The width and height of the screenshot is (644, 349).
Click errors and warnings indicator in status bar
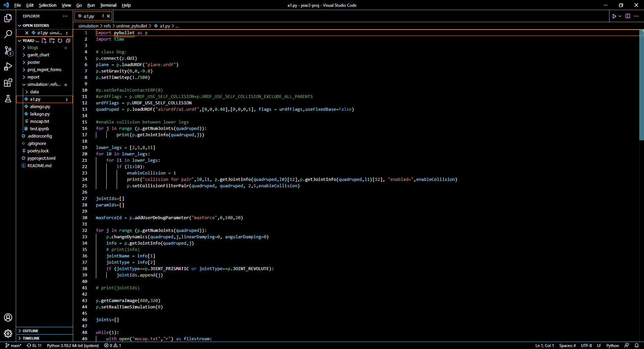point(112,345)
